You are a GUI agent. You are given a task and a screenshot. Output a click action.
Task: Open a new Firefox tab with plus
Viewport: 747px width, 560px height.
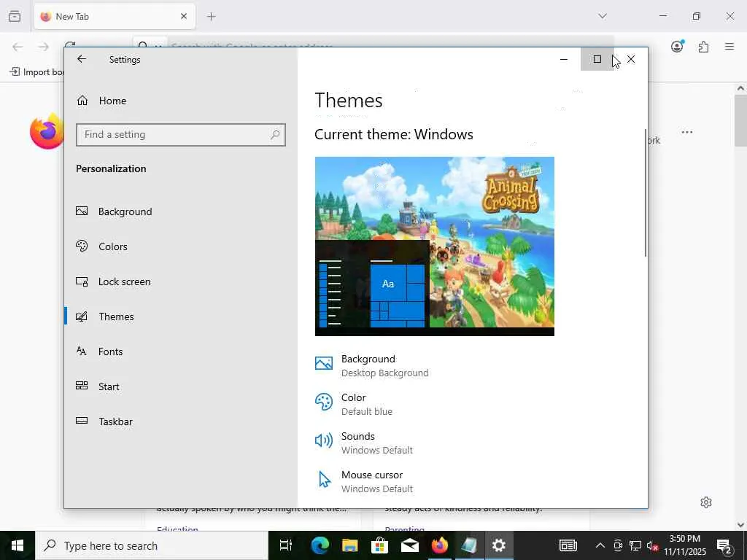tap(212, 17)
